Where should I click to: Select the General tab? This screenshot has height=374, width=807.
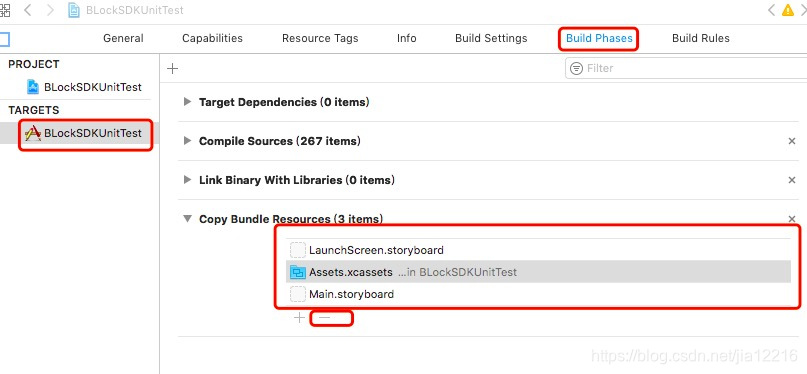tap(123, 39)
